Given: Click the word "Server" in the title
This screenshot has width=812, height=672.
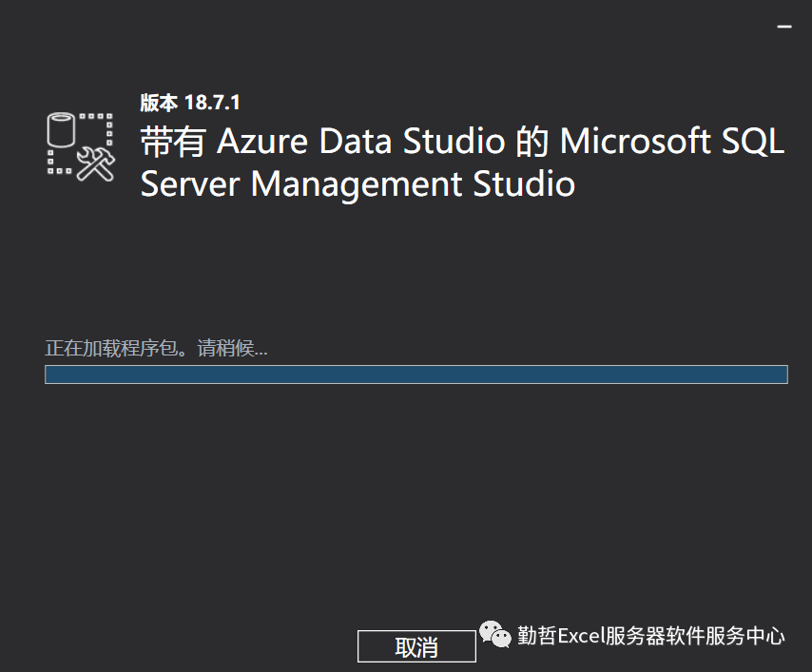Looking at the screenshot, I should [190, 182].
